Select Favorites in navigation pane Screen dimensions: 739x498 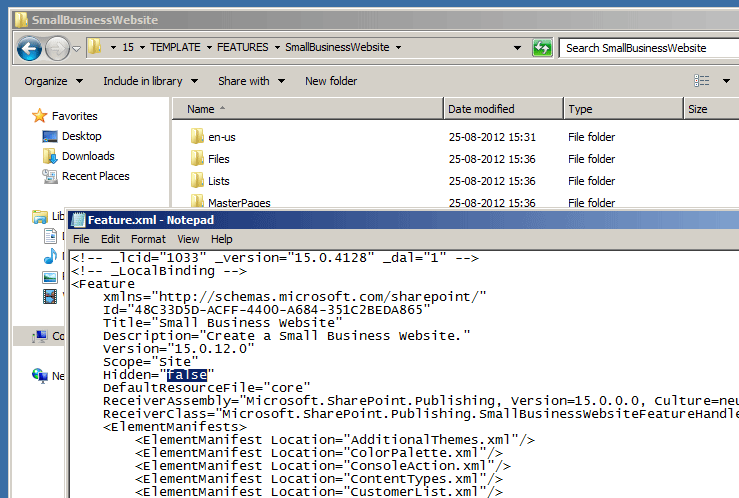[x=74, y=116]
